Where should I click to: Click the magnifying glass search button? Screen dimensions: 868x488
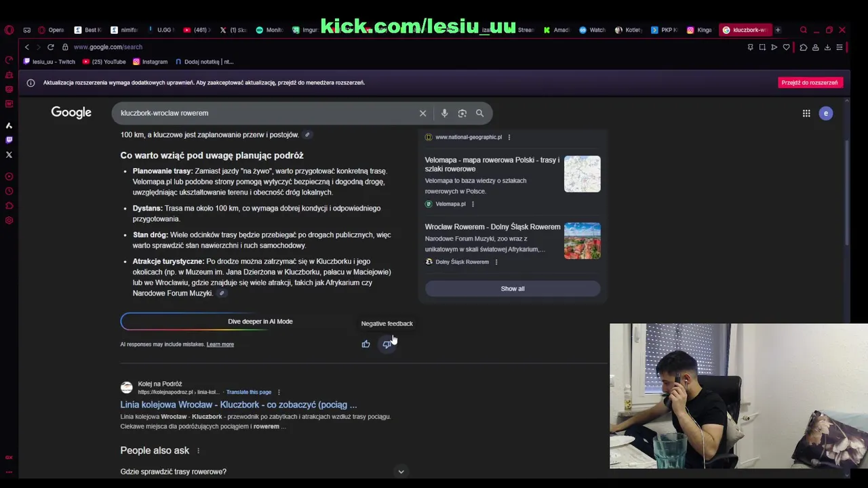click(480, 113)
